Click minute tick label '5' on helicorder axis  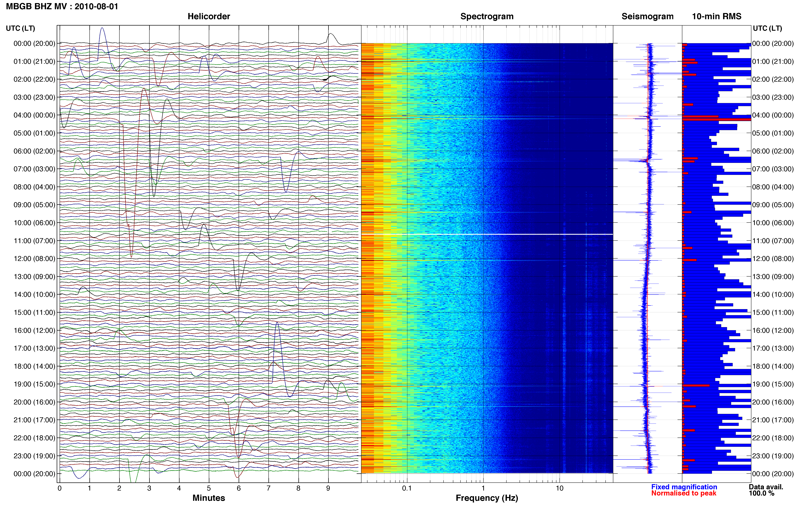tap(209, 488)
